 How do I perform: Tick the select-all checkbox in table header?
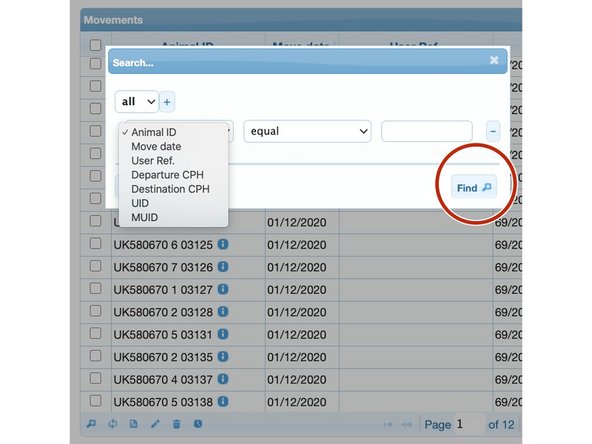point(96,45)
